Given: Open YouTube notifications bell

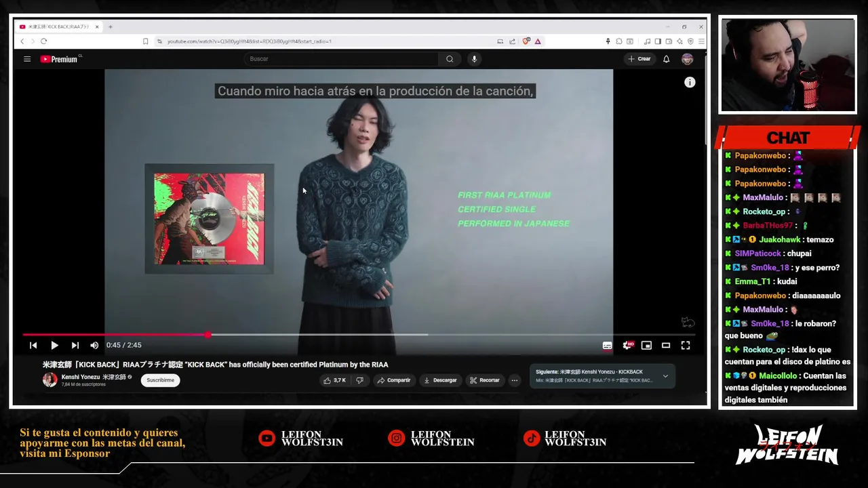Looking at the screenshot, I should pos(666,59).
